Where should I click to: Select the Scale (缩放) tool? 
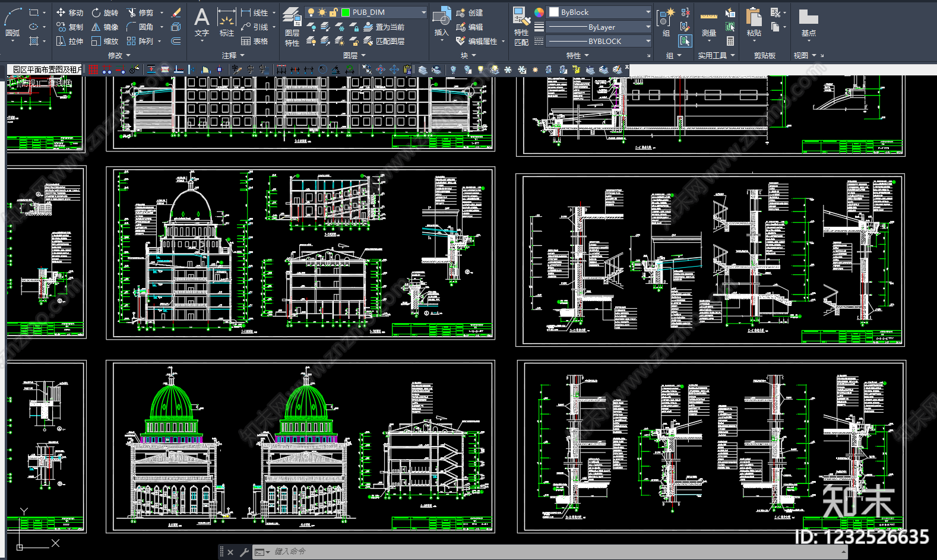point(105,41)
